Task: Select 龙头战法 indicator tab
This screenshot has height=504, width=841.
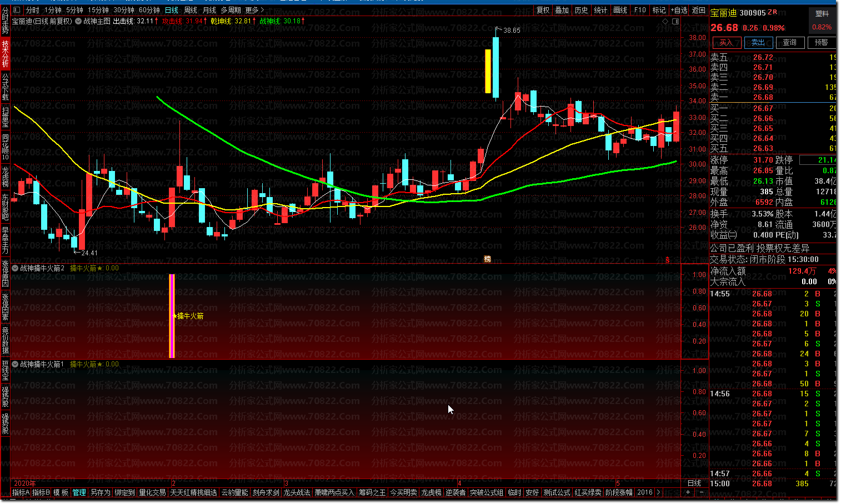Action: coord(297,492)
